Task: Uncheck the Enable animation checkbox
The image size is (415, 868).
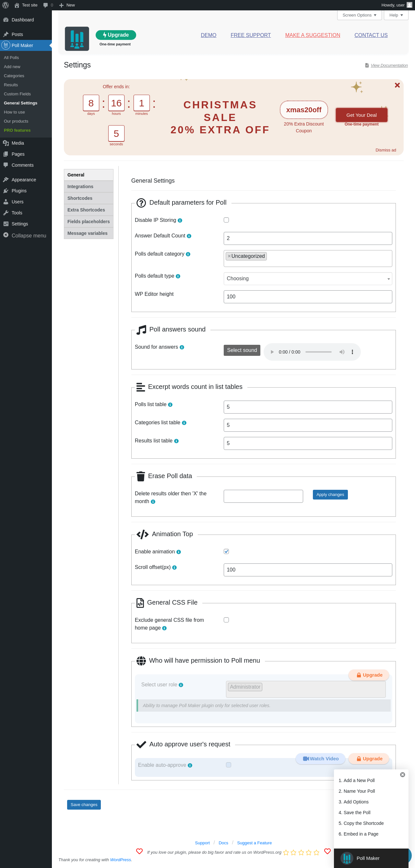Action: (x=226, y=551)
